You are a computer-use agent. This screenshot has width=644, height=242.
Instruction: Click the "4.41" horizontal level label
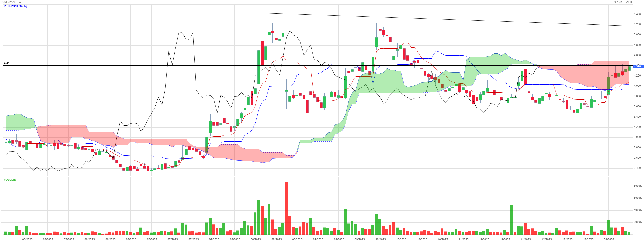[x=7, y=63]
